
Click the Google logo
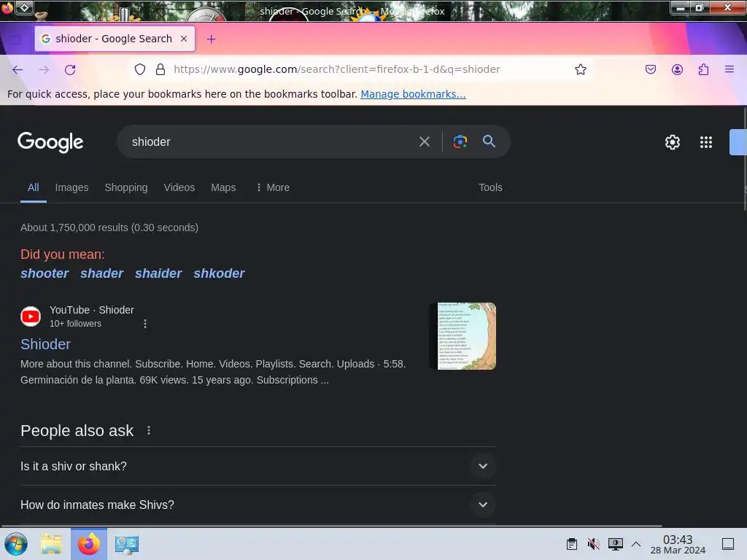click(50, 142)
